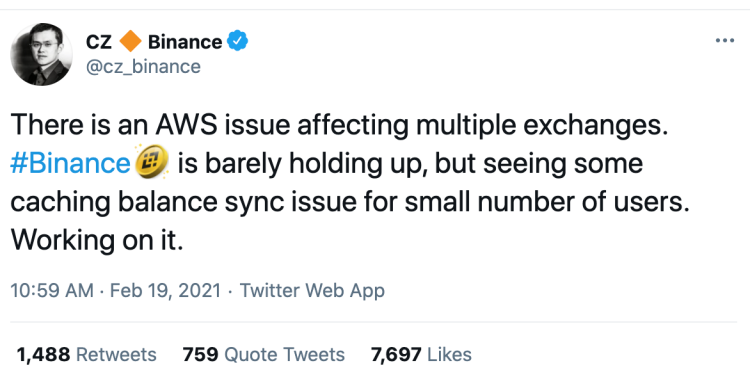View the 1,488 Retweets list
Image resolution: width=750 pixels, height=379 pixels.
click(x=86, y=355)
